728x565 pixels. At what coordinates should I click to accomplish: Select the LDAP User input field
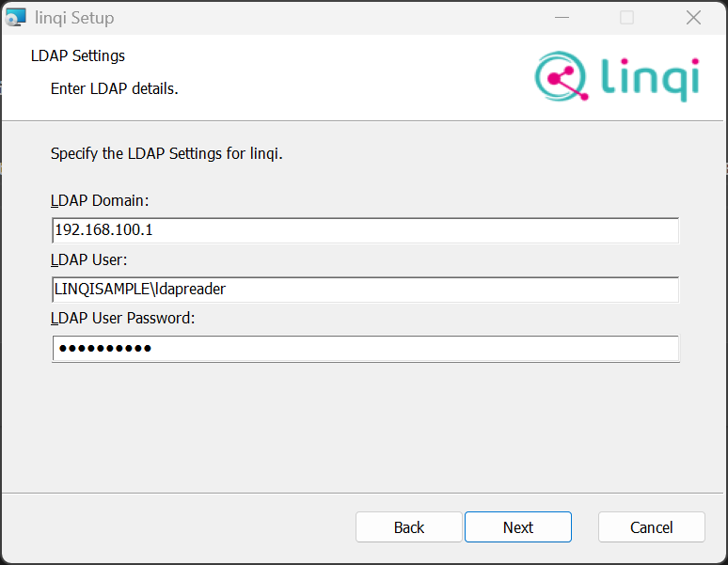click(x=365, y=290)
